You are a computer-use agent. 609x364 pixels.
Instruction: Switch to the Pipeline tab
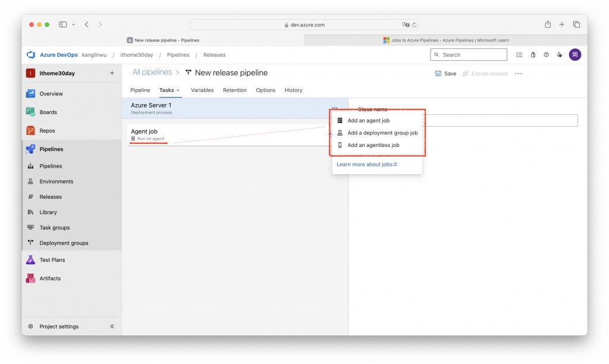coord(140,90)
